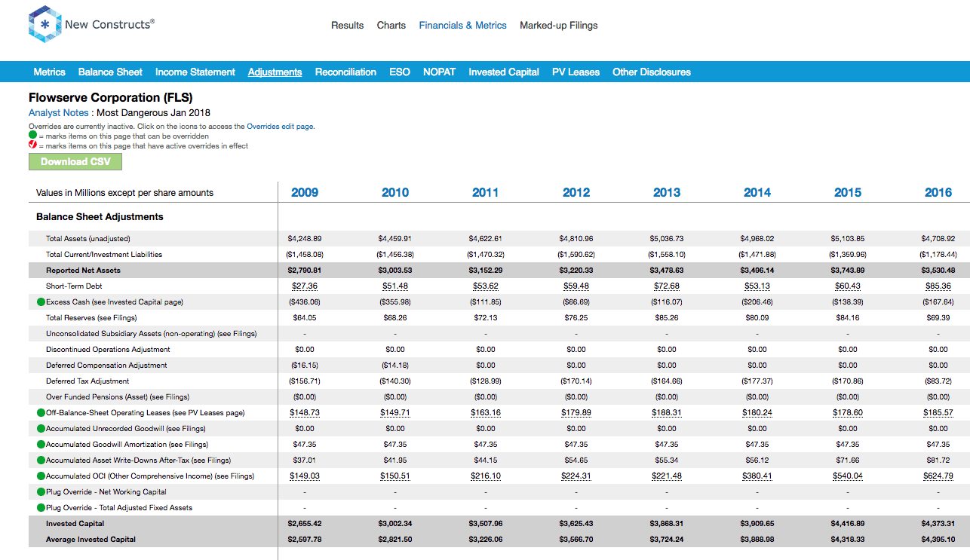
Task: Click 2015 Total Assets value $5,103.85
Action: pos(848,239)
